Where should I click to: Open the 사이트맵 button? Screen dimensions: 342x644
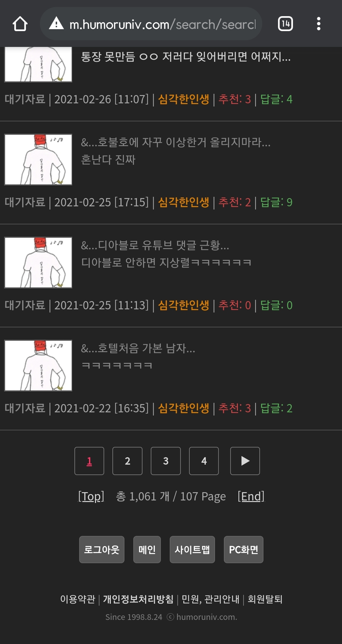[x=192, y=550]
